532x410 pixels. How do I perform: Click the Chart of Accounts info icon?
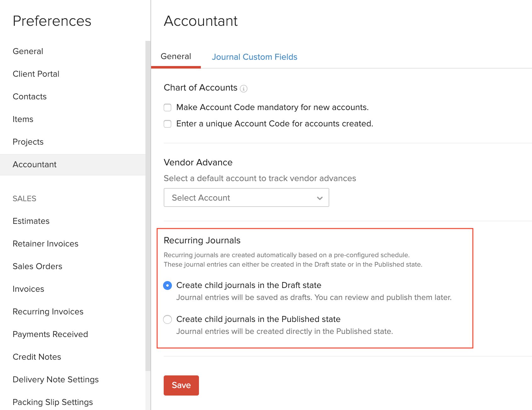click(244, 89)
